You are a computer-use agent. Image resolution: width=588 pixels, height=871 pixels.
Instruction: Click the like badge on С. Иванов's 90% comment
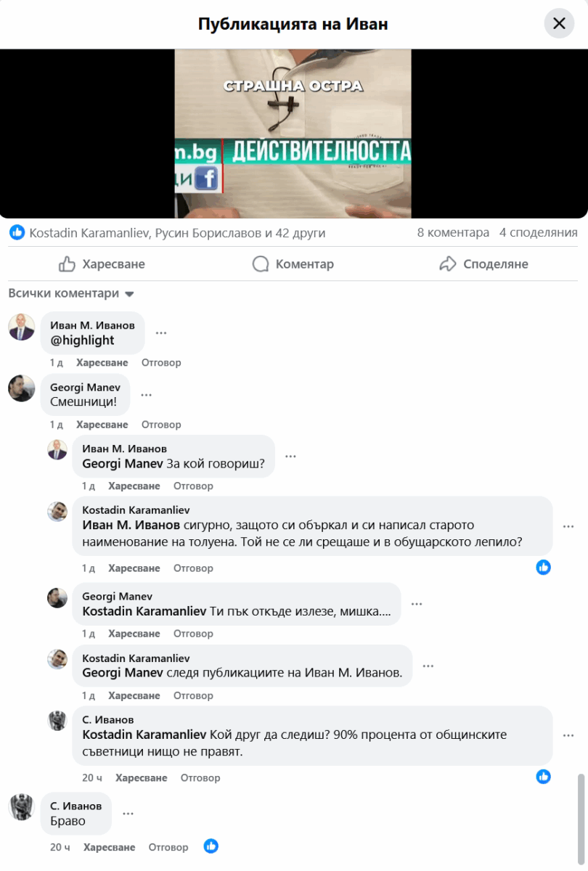click(544, 777)
